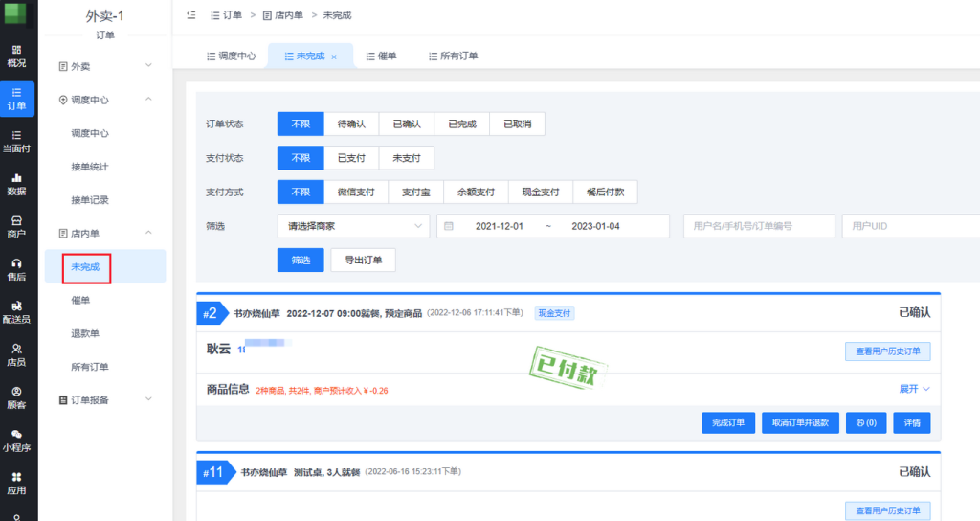Viewport: 980px width, 521px height.
Task: Select 待确认 order status filter
Action: [351, 125]
